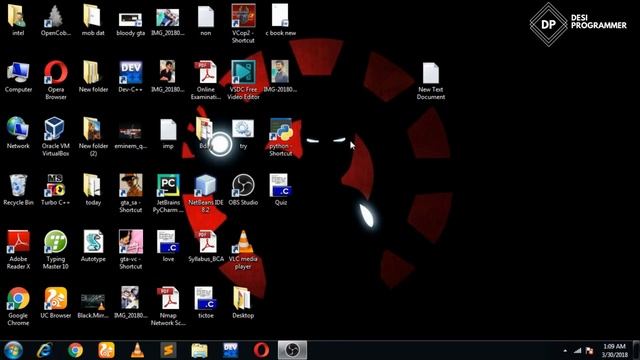Select the Adobe Reader X shortcut

(x=18, y=242)
